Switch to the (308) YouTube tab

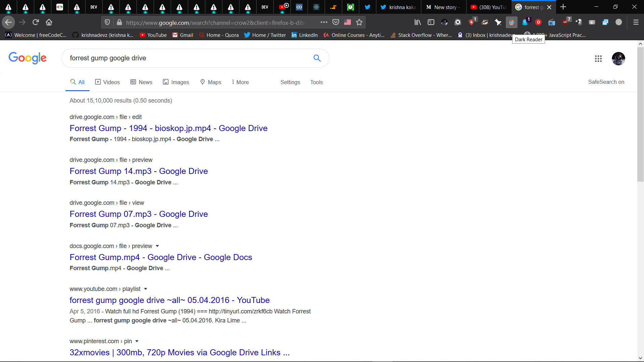pos(489,7)
